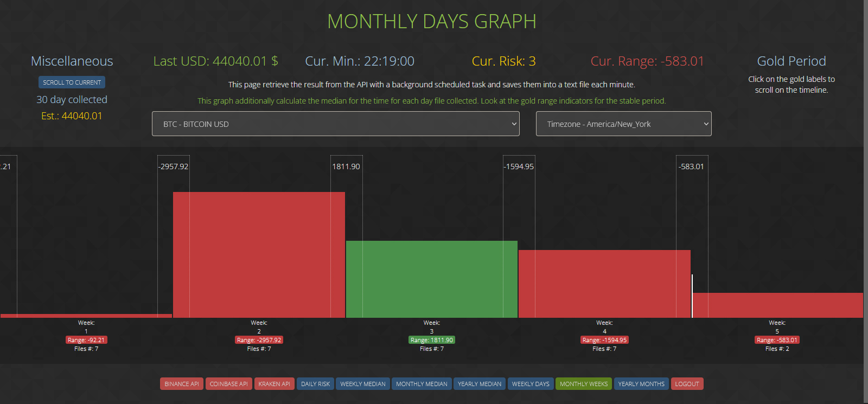Click the Scroll to Current button
The height and width of the screenshot is (404, 868).
(72, 82)
